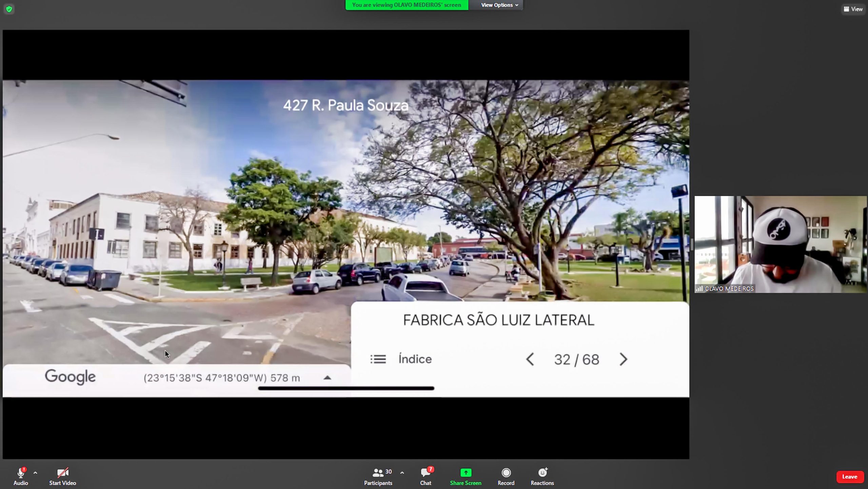Click the Share Screen icon

(466, 473)
